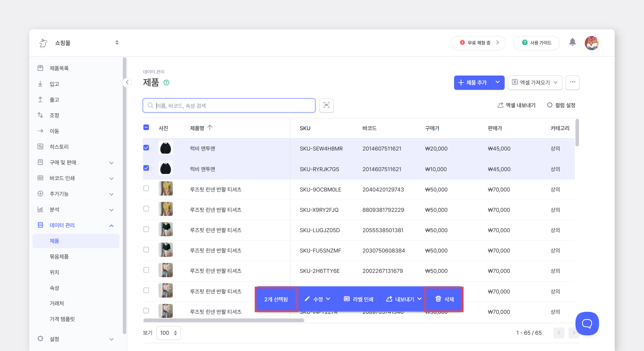Screen dimensions: 644x351
Task: Open the chat support bubble
Action: 587,323
